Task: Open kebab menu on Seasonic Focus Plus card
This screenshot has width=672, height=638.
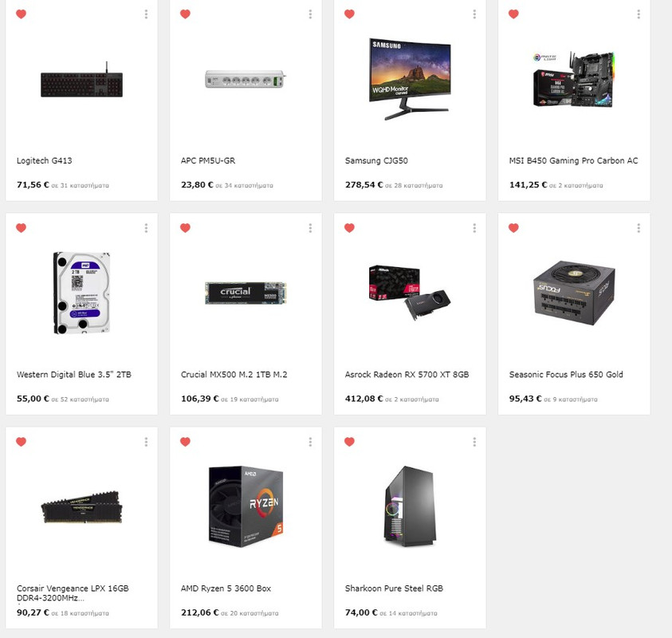Action: (x=639, y=228)
